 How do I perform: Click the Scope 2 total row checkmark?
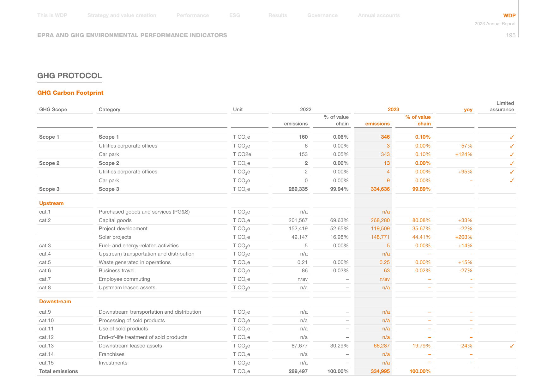(x=512, y=163)
